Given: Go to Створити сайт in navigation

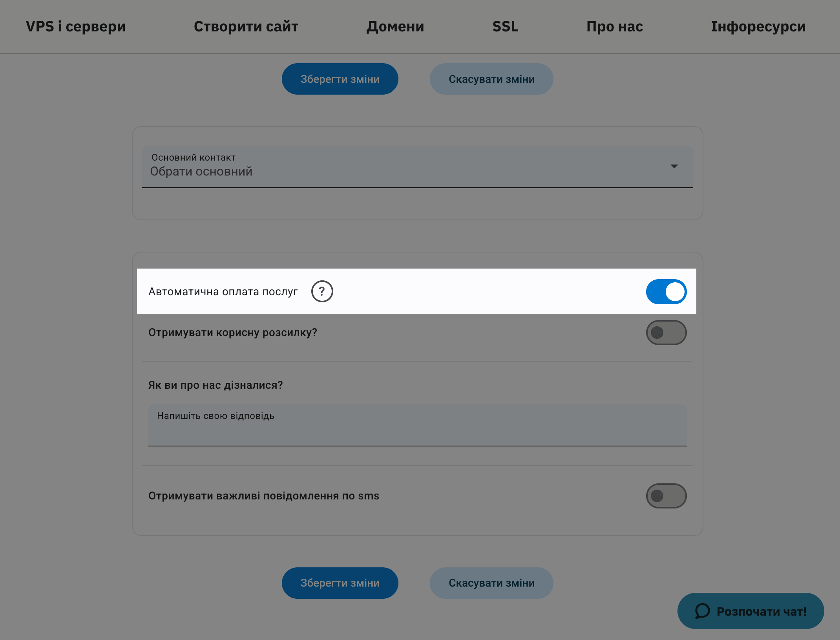Looking at the screenshot, I should click(x=246, y=26).
